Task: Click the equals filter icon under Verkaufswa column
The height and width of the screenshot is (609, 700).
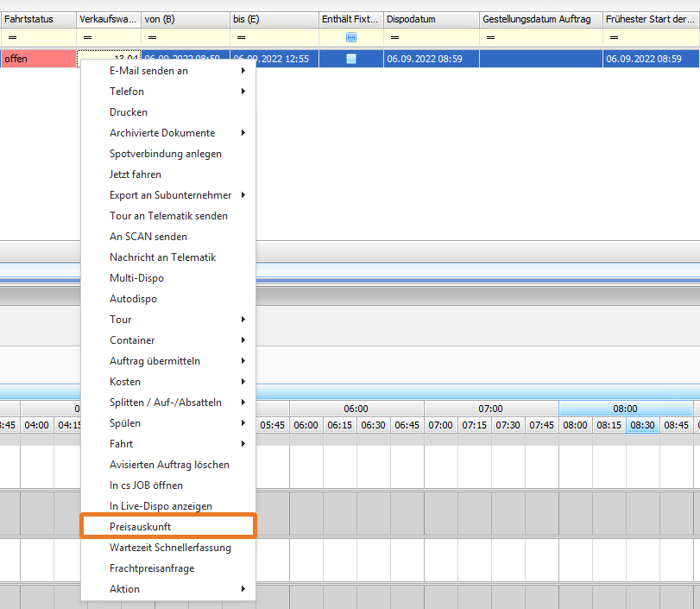Action: pos(87,38)
